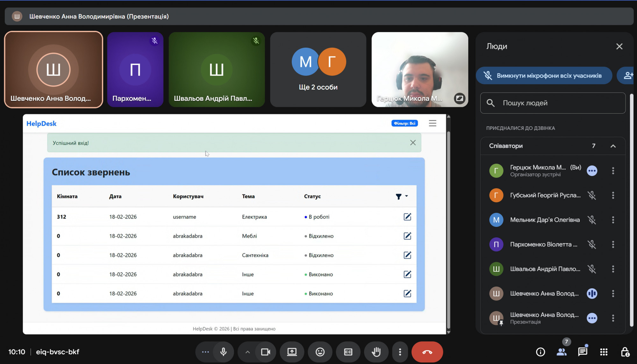
Task: Open the three-dot more options menu
Action: (400, 352)
